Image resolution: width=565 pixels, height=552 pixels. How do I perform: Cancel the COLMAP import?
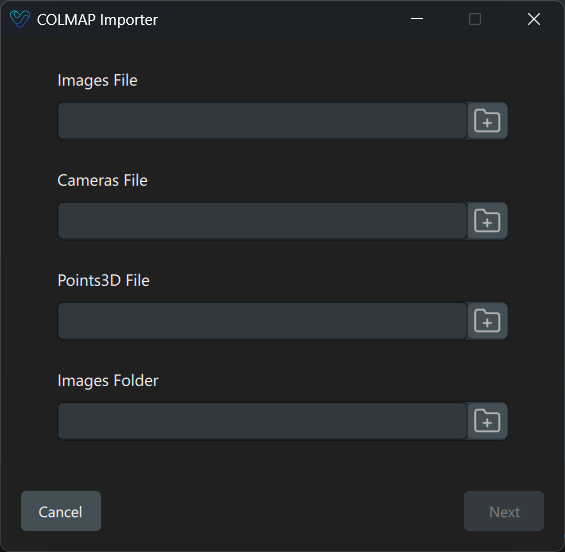click(x=61, y=511)
